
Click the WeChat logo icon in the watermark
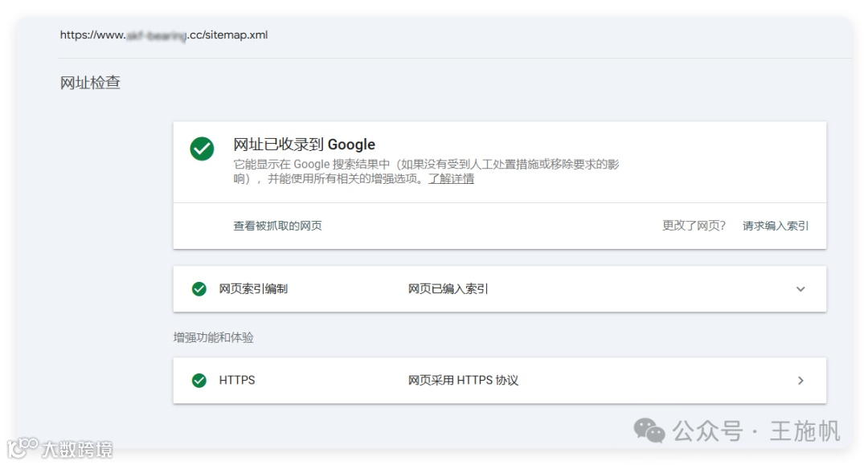649,430
